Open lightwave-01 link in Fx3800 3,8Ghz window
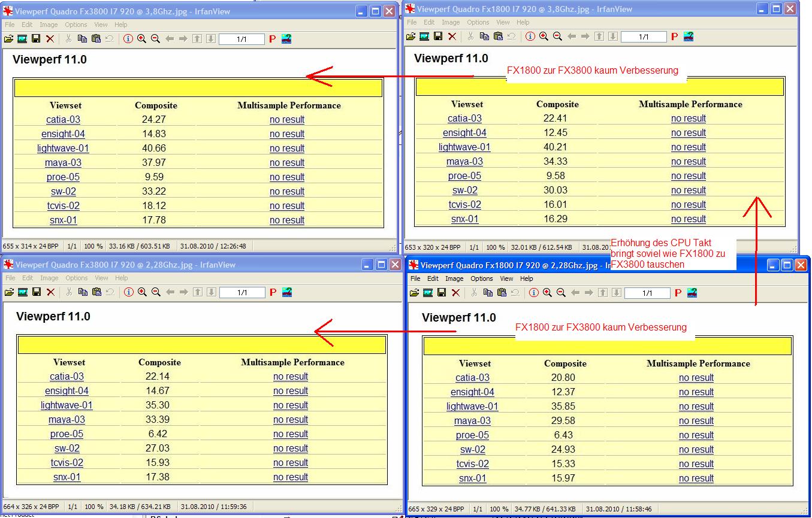Image resolution: width=812 pixels, height=518 pixels. click(x=63, y=148)
